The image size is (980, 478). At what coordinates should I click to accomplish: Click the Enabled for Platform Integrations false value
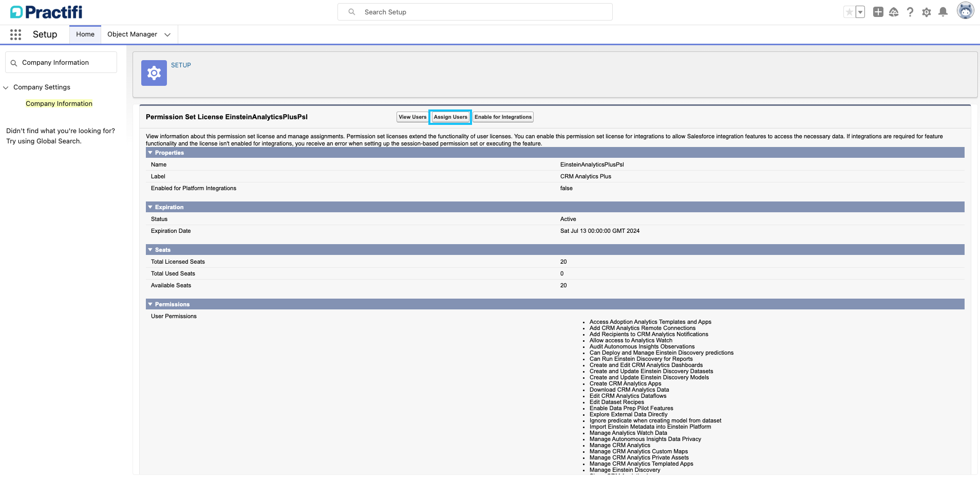tap(566, 189)
